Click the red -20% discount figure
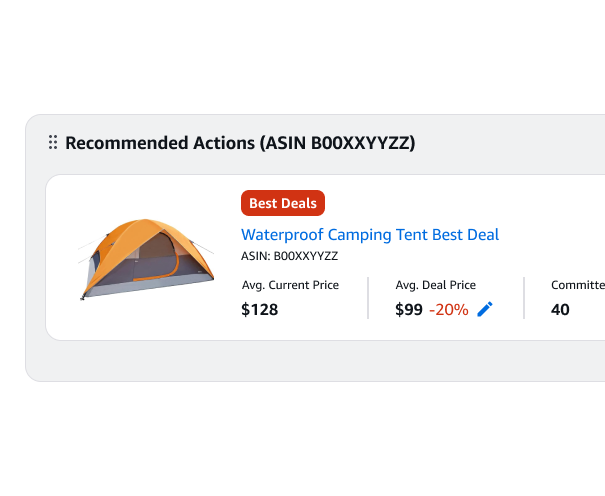 [x=449, y=310]
